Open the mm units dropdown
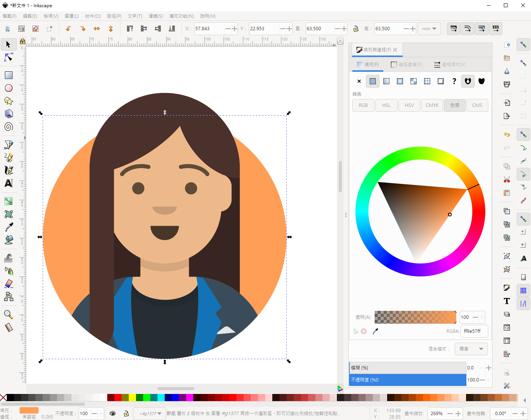531x420 pixels. point(429,29)
